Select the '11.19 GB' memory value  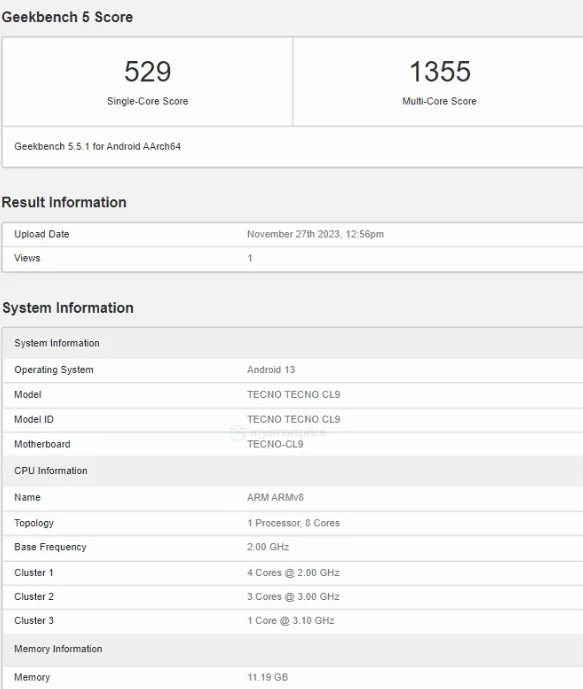point(268,677)
